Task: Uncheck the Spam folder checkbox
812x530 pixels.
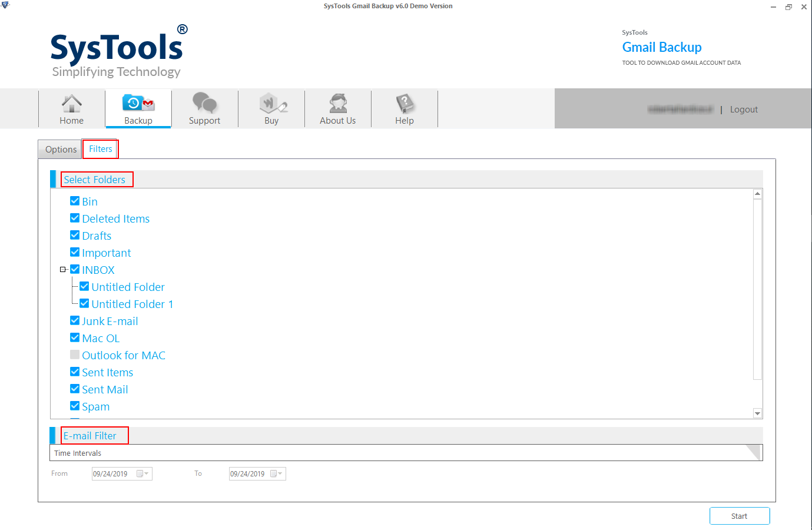Action: [x=75, y=406]
